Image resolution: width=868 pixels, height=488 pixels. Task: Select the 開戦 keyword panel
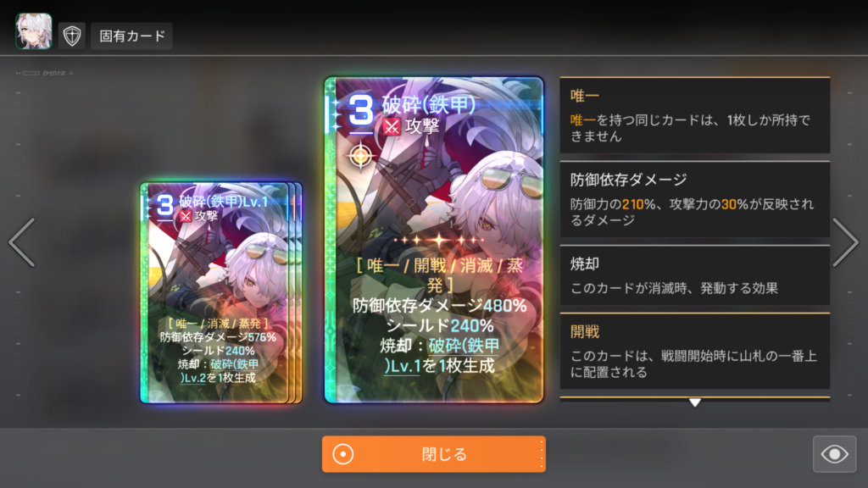pyautogui.click(x=695, y=351)
